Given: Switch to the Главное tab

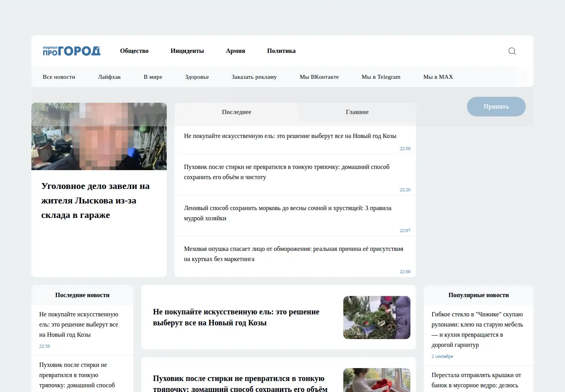Looking at the screenshot, I should 357,112.
